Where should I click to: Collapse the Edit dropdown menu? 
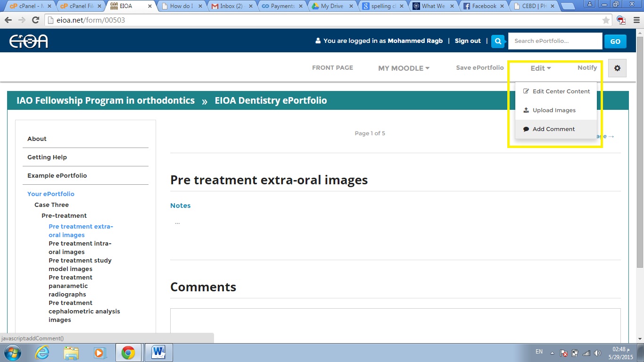point(540,68)
